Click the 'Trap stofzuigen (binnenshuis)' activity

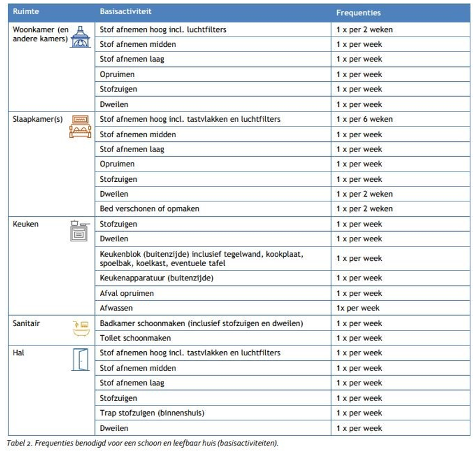pyautogui.click(x=152, y=413)
